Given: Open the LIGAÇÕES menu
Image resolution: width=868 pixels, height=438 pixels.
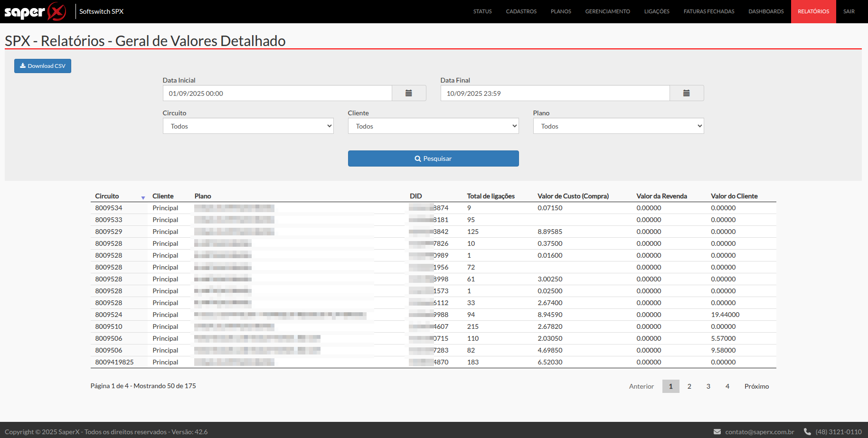Looking at the screenshot, I should 657,11.
